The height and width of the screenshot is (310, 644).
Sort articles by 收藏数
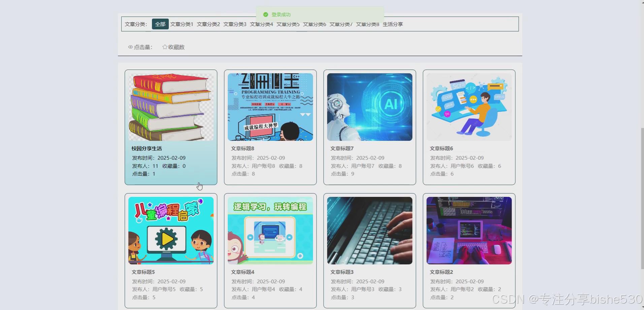tap(173, 47)
